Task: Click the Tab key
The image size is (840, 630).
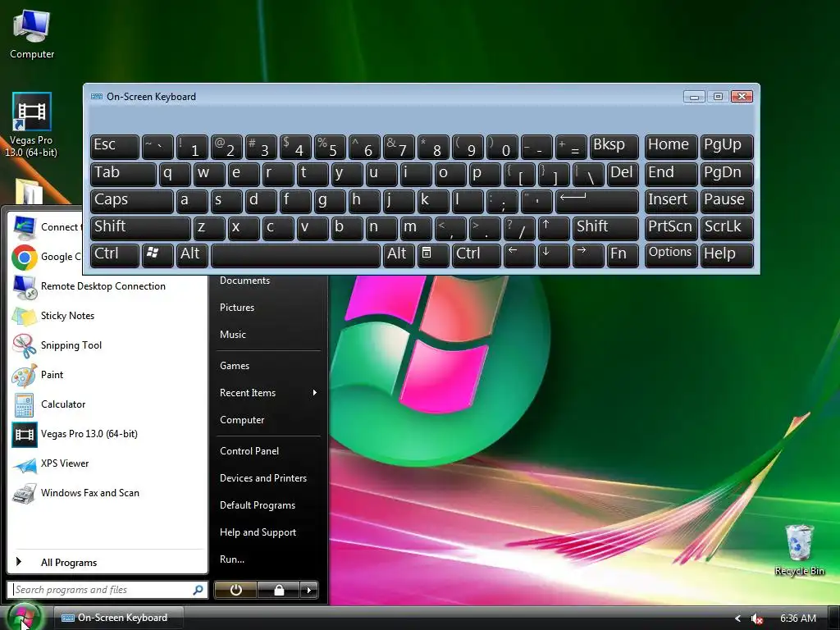Action: click(x=123, y=175)
